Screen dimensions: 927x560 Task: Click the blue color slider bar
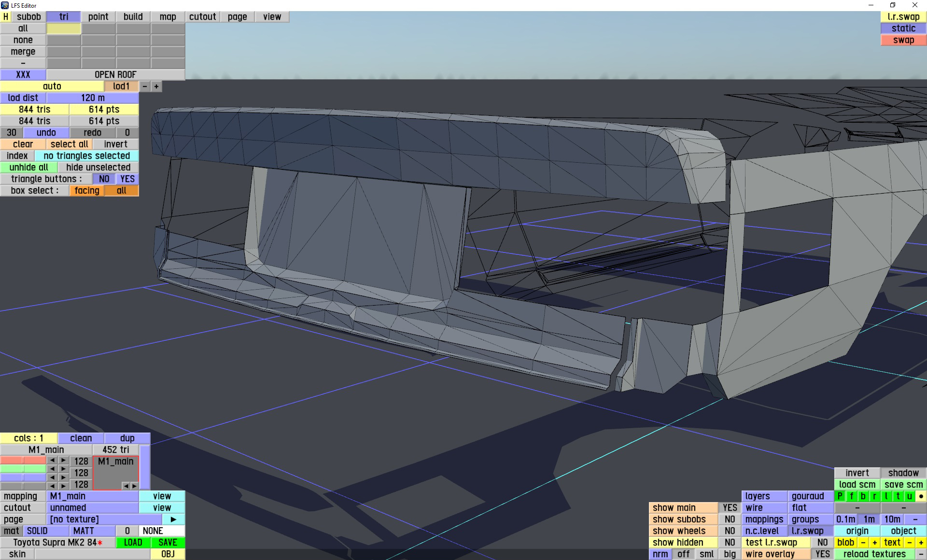tap(23, 478)
